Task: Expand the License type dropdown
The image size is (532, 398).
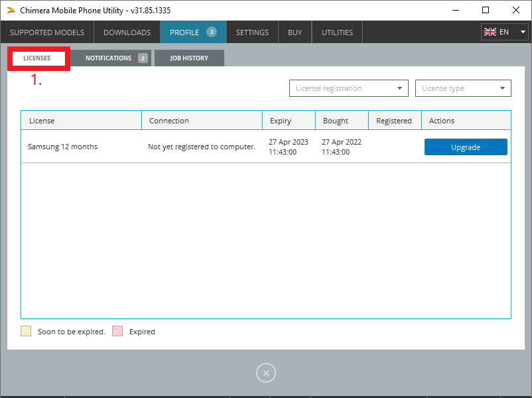Action: [x=463, y=88]
